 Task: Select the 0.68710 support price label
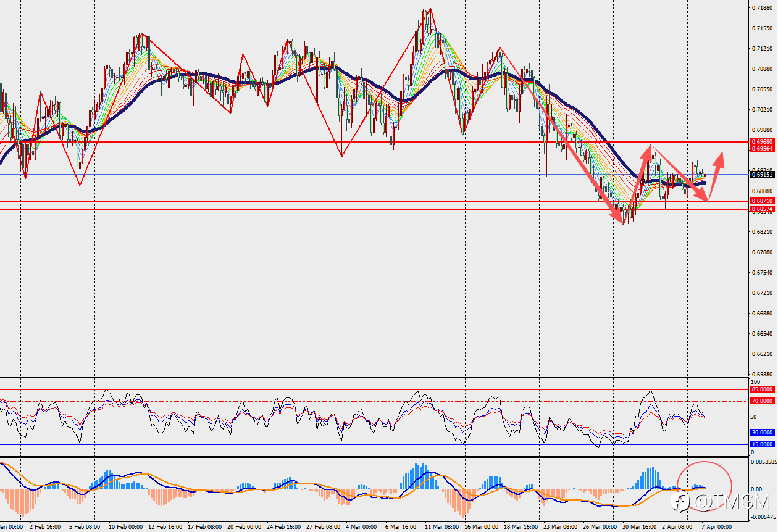point(761,201)
